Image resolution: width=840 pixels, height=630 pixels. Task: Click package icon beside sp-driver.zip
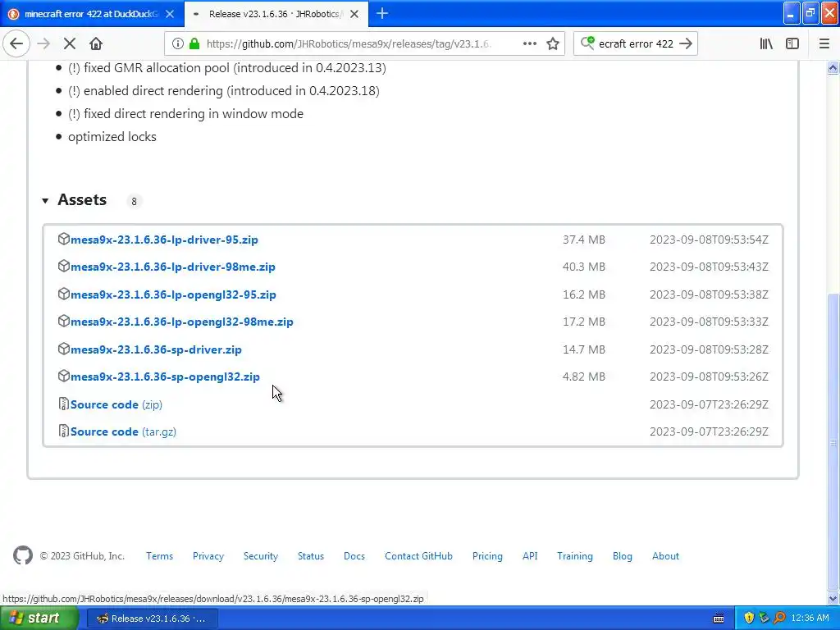[63, 349]
